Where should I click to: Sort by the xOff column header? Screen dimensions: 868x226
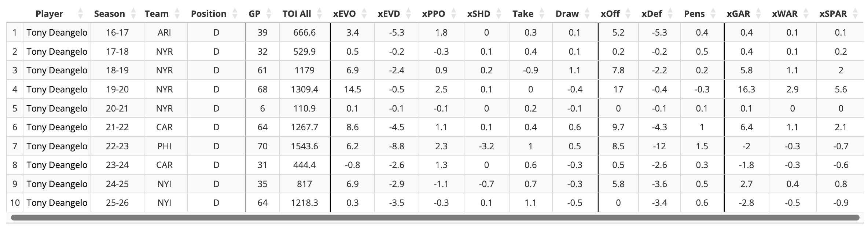[x=610, y=14]
